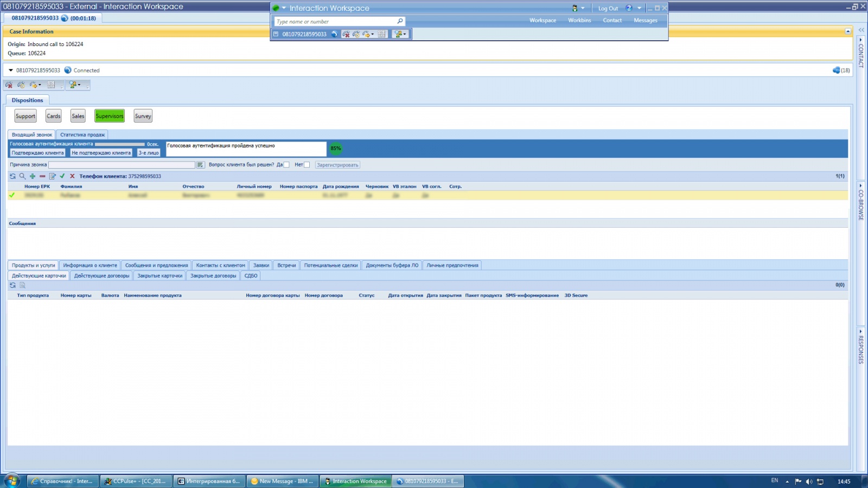Click 3-е лицо button
This screenshot has width=868, height=488.
coord(149,153)
